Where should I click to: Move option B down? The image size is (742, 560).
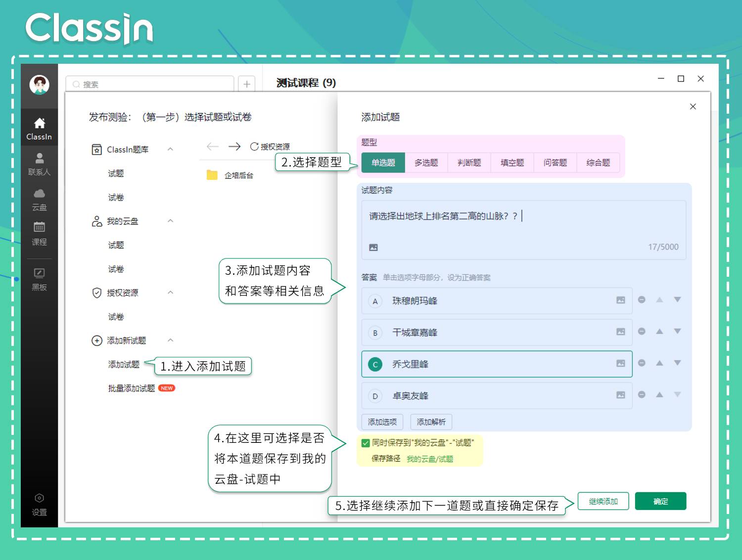[x=678, y=331]
